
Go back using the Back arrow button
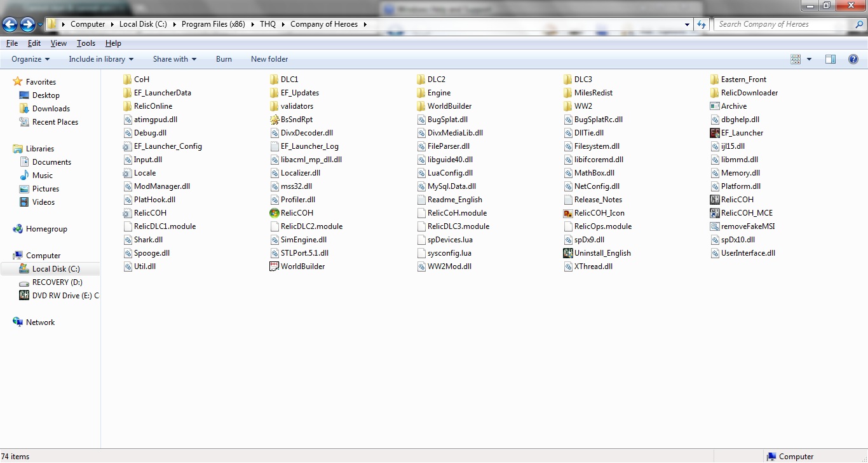click(x=10, y=25)
